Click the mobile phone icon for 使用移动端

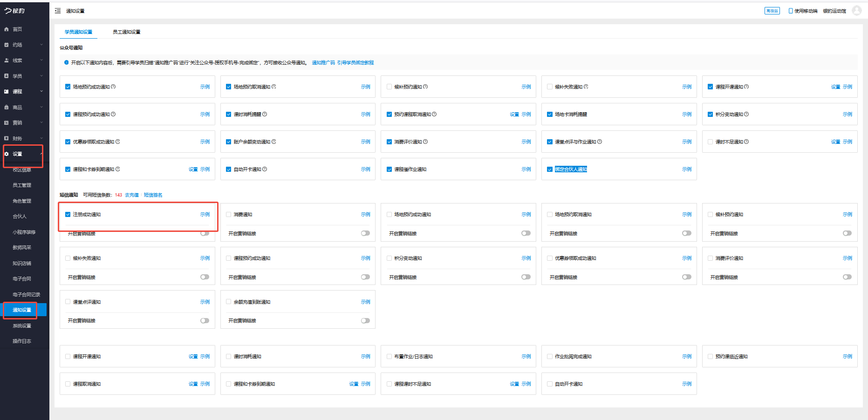791,11
